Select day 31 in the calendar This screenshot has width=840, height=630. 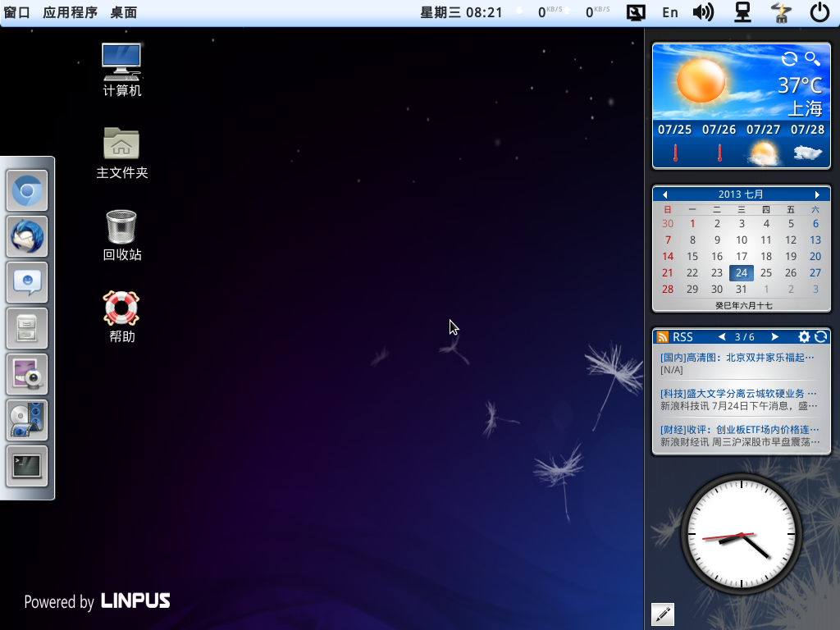pyautogui.click(x=742, y=289)
